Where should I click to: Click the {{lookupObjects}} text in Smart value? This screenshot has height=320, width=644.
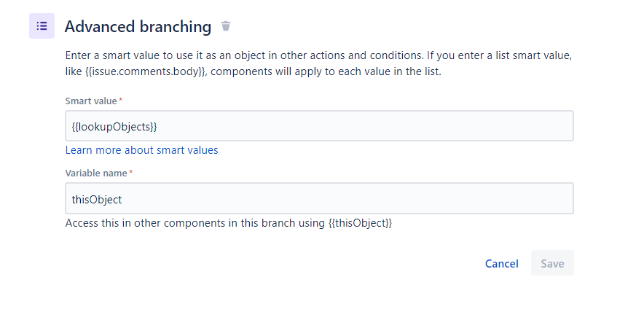click(x=114, y=127)
